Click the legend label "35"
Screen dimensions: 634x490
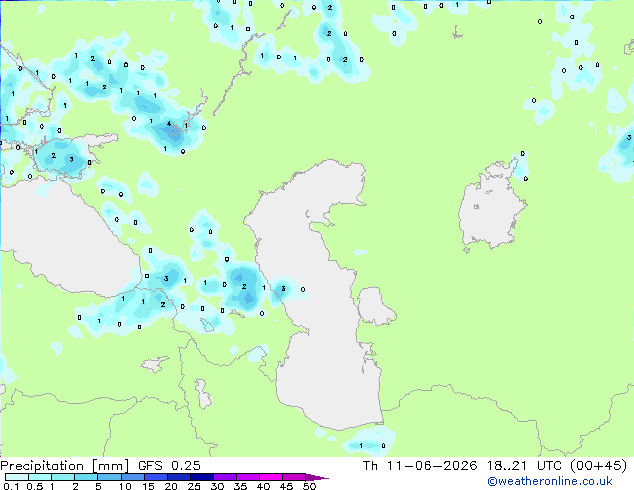click(x=241, y=486)
